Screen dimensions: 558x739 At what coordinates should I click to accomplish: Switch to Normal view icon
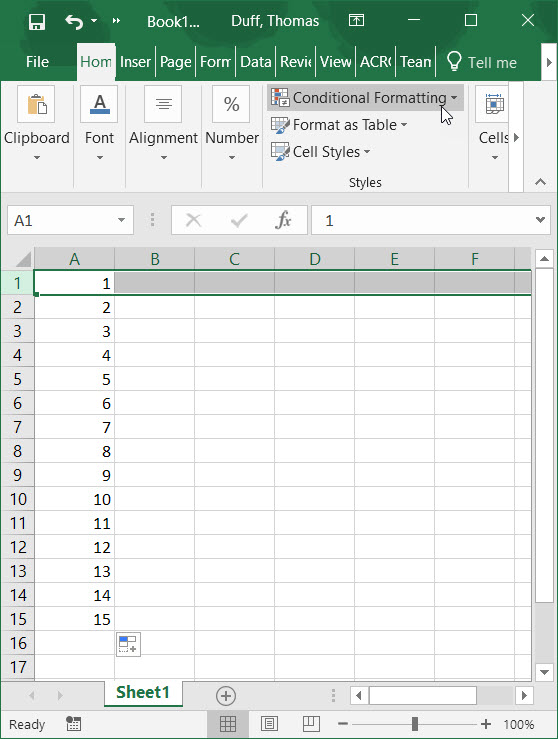coord(228,723)
